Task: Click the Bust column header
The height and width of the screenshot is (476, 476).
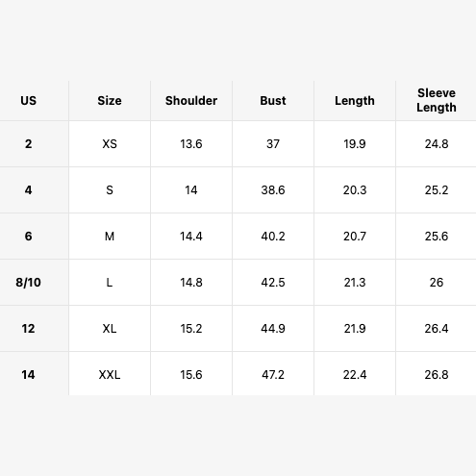Action: [273, 101]
